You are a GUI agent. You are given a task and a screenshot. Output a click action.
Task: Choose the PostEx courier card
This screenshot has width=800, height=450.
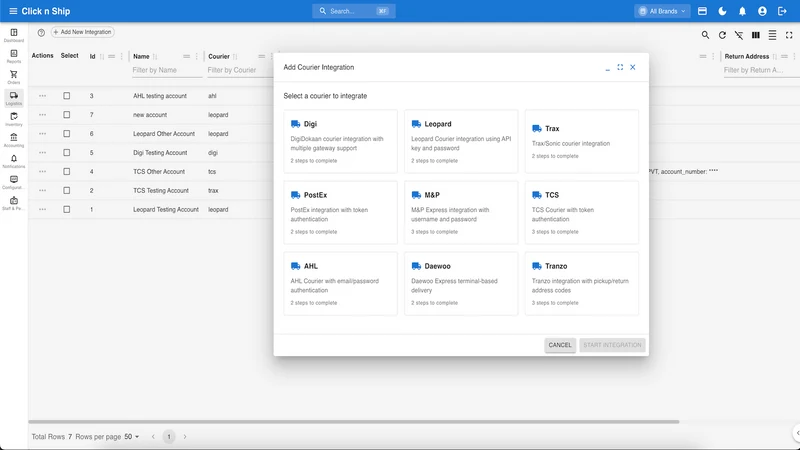[x=340, y=212]
